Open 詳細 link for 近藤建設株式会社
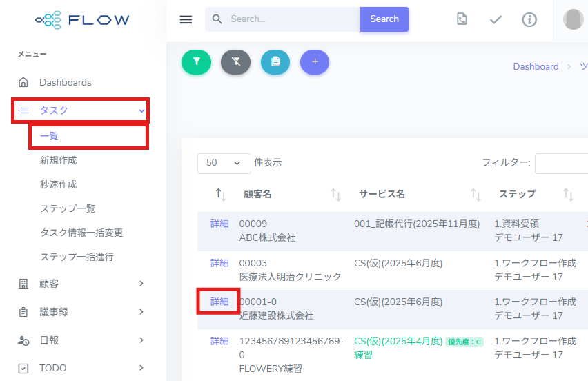This screenshot has width=588, height=381. pyautogui.click(x=219, y=302)
